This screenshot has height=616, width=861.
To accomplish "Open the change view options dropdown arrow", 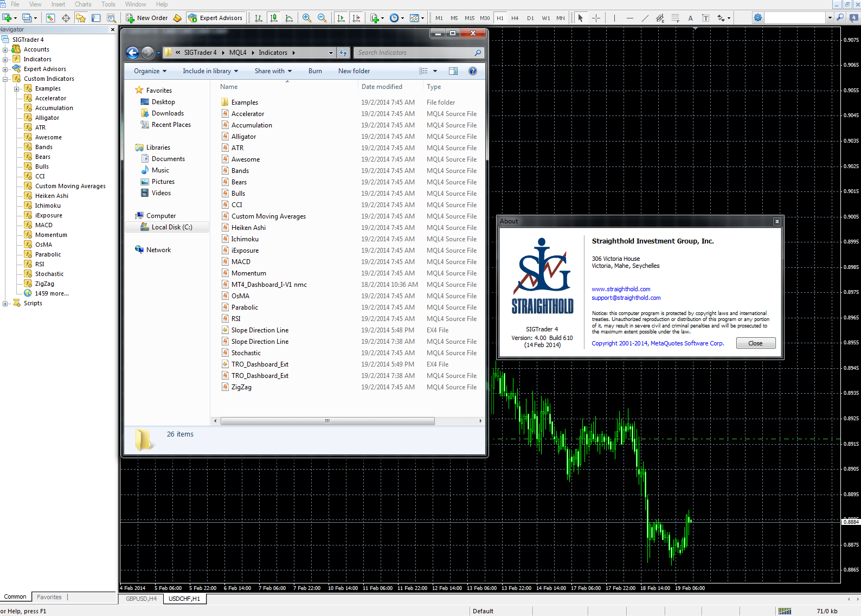I will point(435,71).
